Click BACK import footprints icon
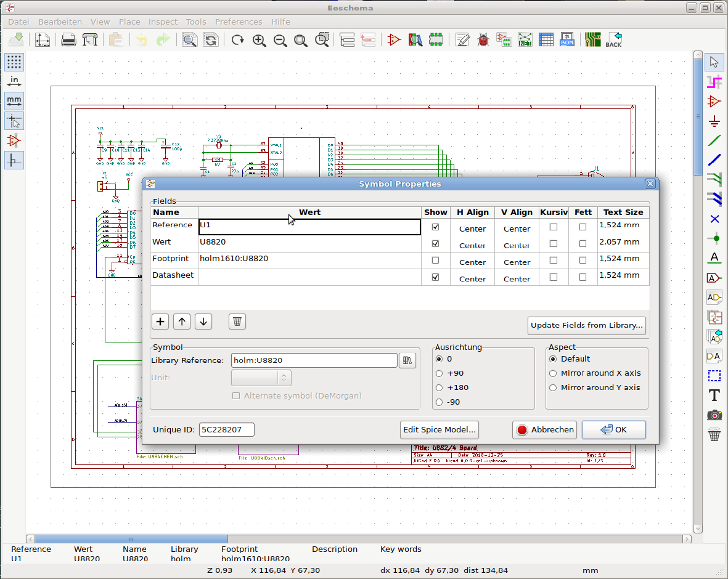Viewport: 728px width, 579px height. tap(614, 40)
